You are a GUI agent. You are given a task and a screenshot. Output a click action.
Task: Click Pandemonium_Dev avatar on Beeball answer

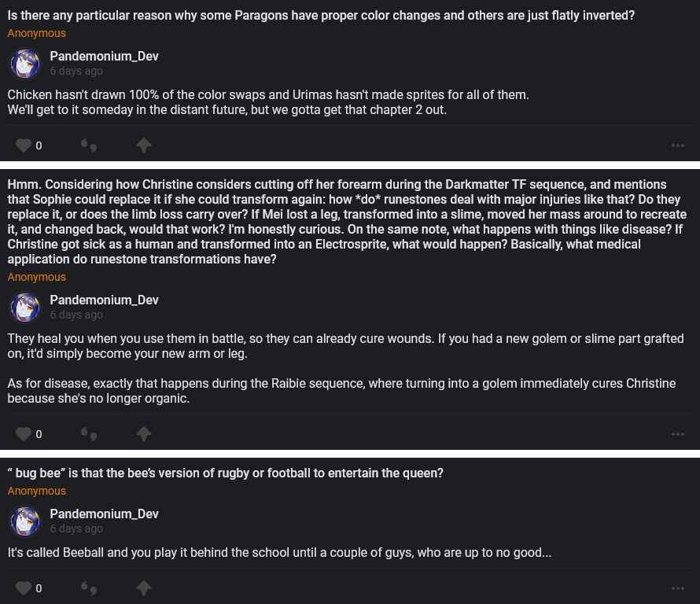pos(25,521)
